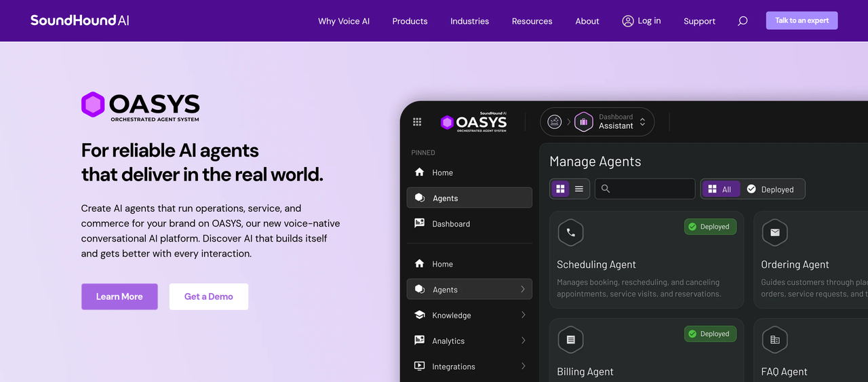Open the Billing Agent card title
868x382 pixels.
(x=585, y=372)
